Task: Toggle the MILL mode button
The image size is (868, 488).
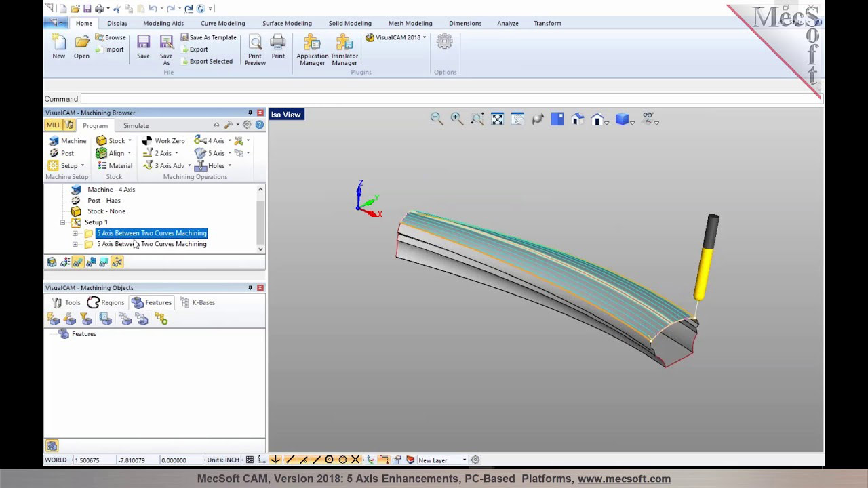Action: coord(54,125)
